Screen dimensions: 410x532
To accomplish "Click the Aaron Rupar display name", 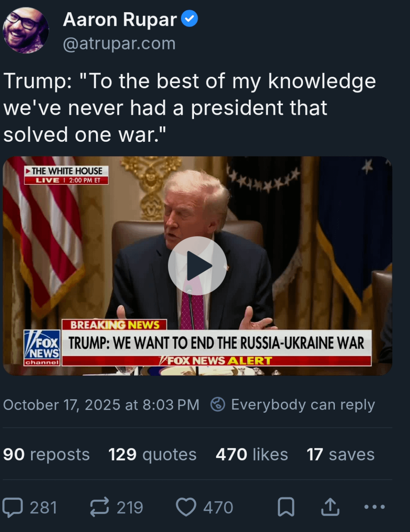I will tap(120, 19).
